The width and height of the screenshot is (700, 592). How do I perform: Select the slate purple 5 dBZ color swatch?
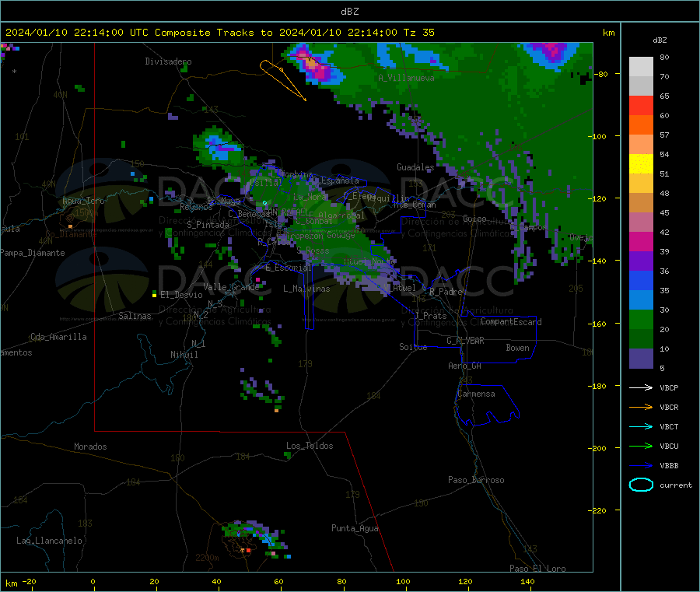tap(641, 359)
